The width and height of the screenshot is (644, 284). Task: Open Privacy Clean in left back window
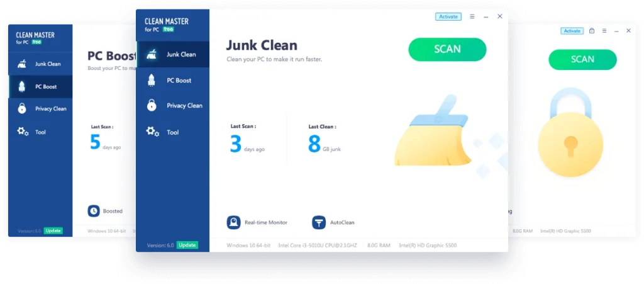pos(40,109)
